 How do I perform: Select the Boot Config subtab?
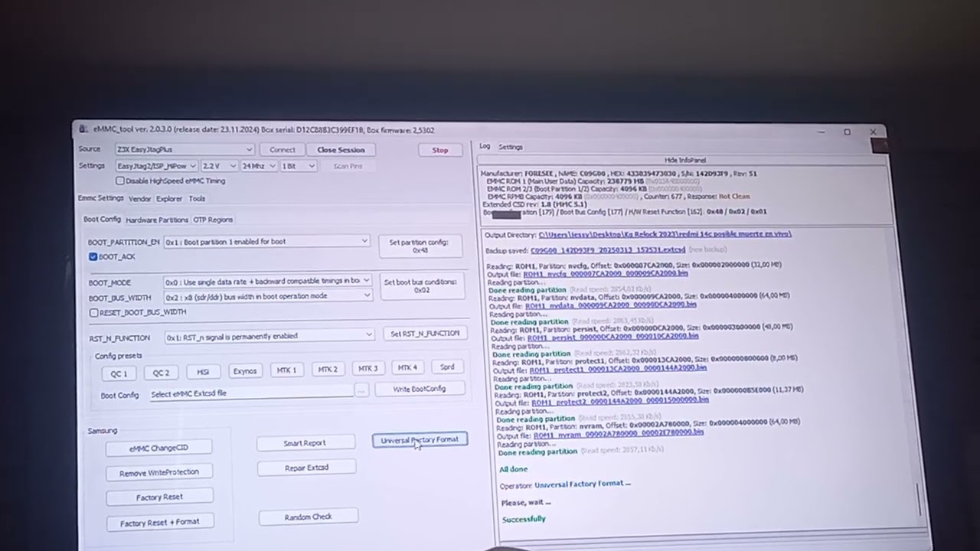[102, 219]
